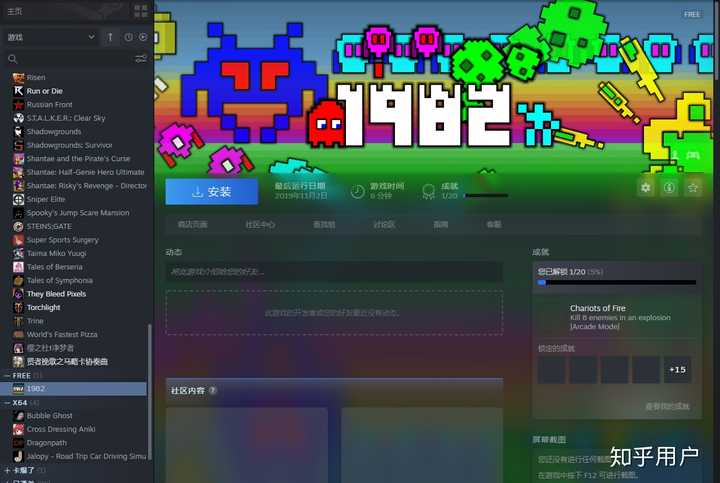Open the 讨论区 tab
720x483 pixels.
coord(384,225)
